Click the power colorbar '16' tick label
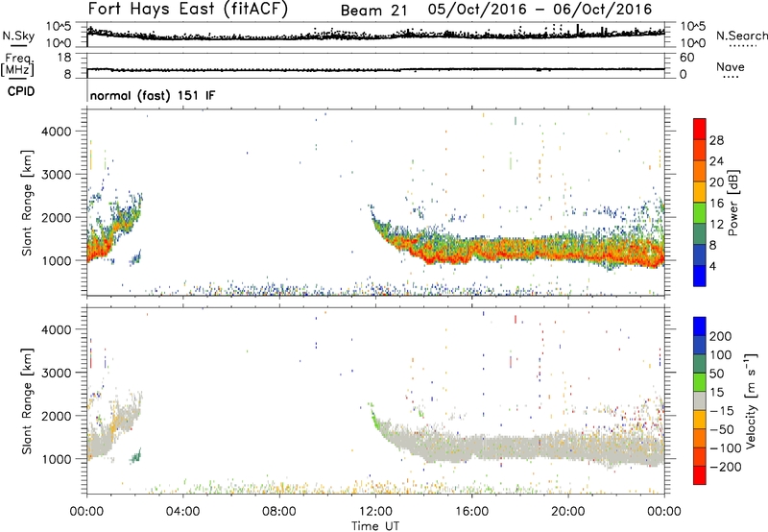Screen dimensions: 768x532 (x=716, y=204)
